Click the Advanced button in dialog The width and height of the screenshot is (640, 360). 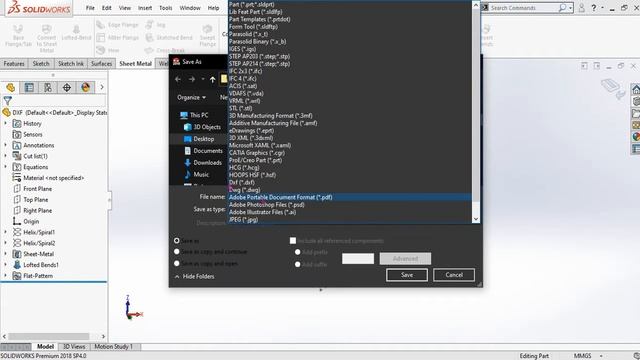405,259
